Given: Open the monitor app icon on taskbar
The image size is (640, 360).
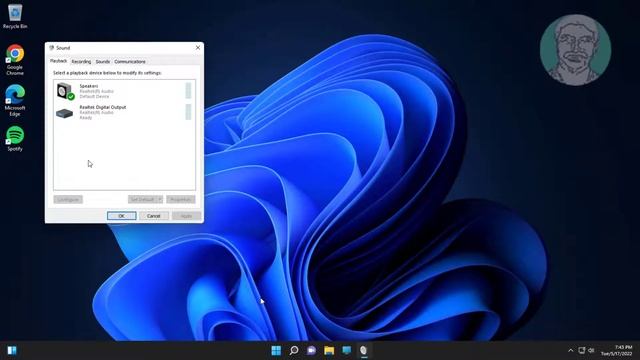Looking at the screenshot, I should pyautogui.click(x=347, y=350).
